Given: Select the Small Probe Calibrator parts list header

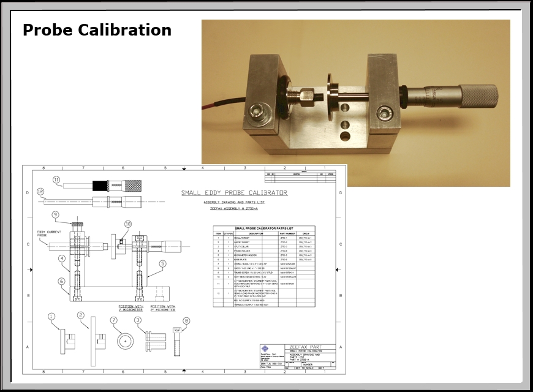Looking at the screenshot, I should pos(264,228).
